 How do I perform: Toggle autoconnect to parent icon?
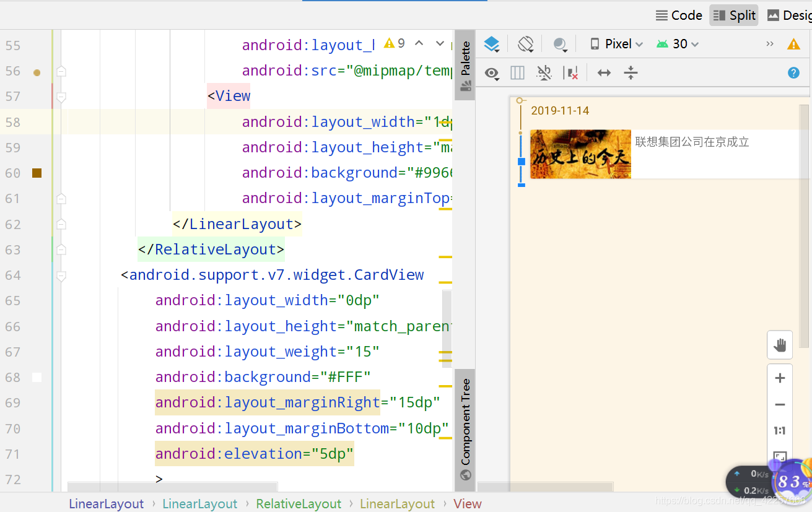544,73
